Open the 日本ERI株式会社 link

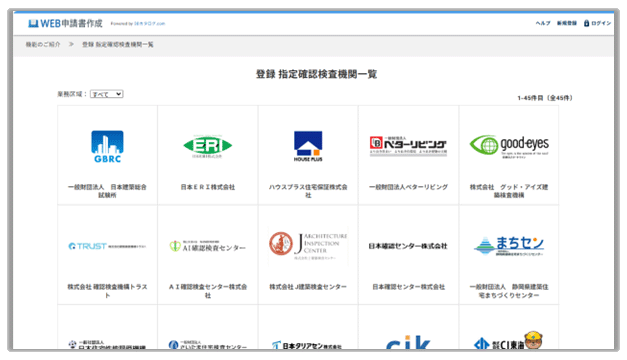click(x=208, y=187)
